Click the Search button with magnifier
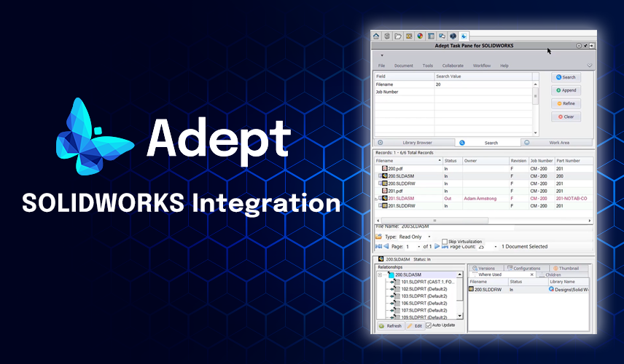The width and height of the screenshot is (624, 364). [x=566, y=77]
